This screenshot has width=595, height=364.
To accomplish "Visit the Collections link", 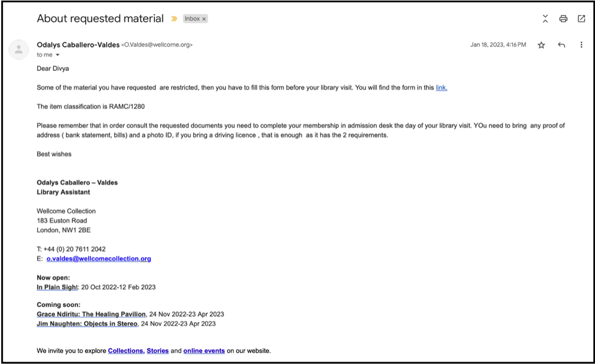I will (125, 351).
